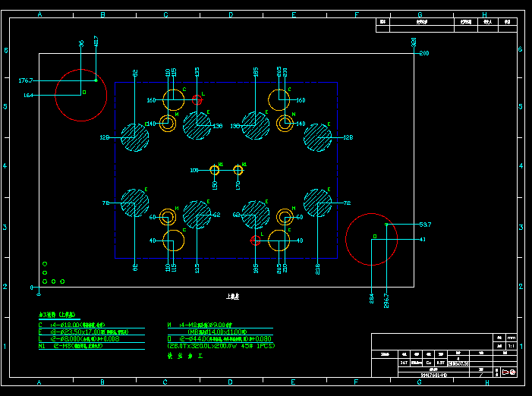Click legend row L 2-ø8.000 +0.008
Screen dimensions: 532x396
[x=79, y=339]
